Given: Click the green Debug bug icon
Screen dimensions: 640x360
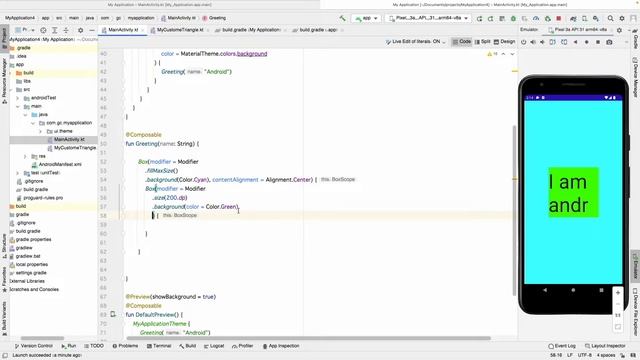Looking at the screenshot, I should (x=513, y=18).
